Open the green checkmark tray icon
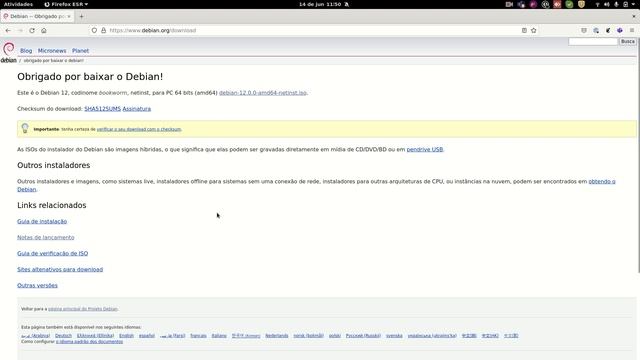640x360 pixels. coord(569,4)
